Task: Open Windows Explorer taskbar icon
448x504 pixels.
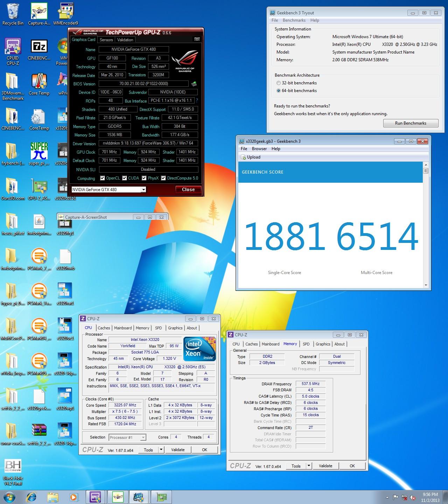Action: coord(53,497)
